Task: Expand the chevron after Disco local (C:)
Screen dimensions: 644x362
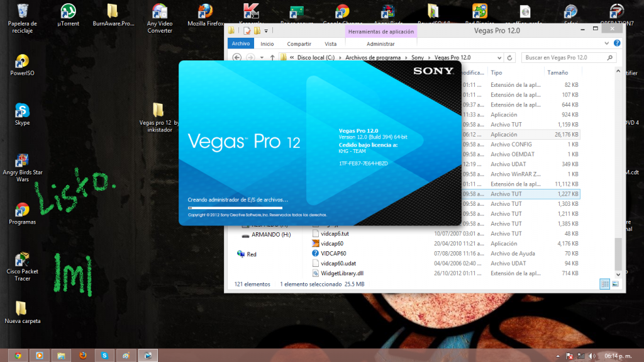Action: click(x=340, y=57)
